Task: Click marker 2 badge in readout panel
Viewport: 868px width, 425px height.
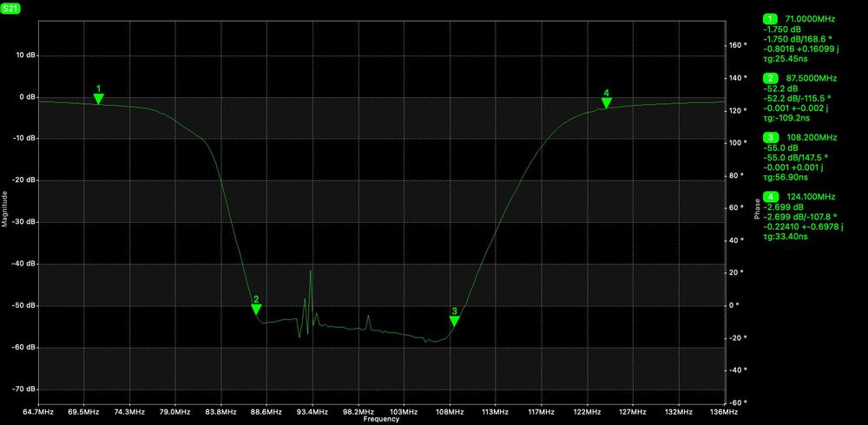Action: (771, 78)
